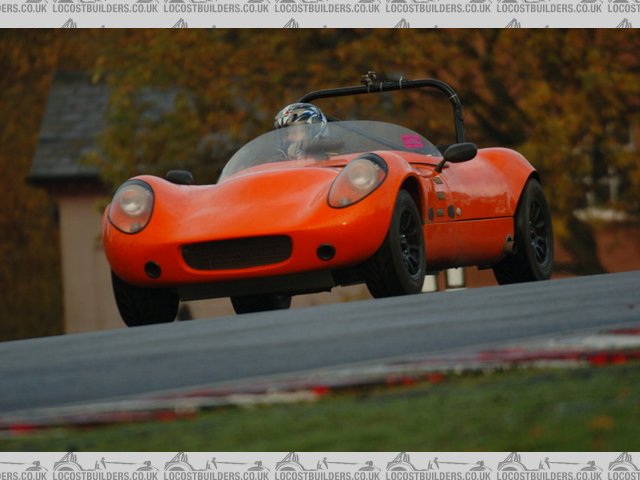Viewport: 640px width, 480px height.
Task: Click the camera mounted on the roll bar
Action: [372, 79]
